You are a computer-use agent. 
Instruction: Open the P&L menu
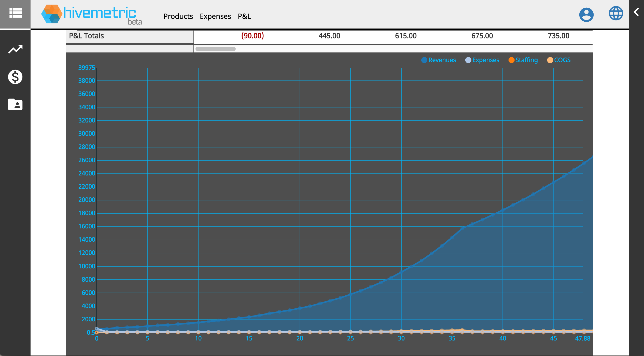tap(244, 16)
